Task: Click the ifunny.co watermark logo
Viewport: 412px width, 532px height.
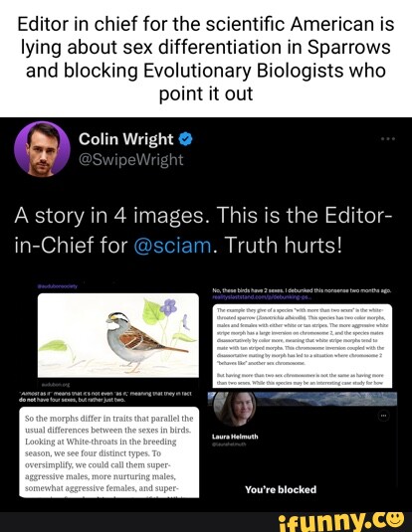Action: point(341,522)
